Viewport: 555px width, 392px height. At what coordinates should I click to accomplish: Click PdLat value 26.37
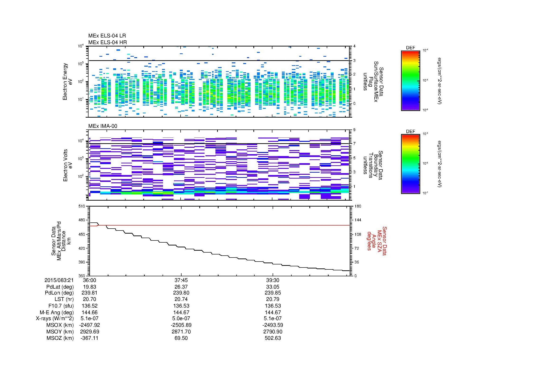point(181,287)
